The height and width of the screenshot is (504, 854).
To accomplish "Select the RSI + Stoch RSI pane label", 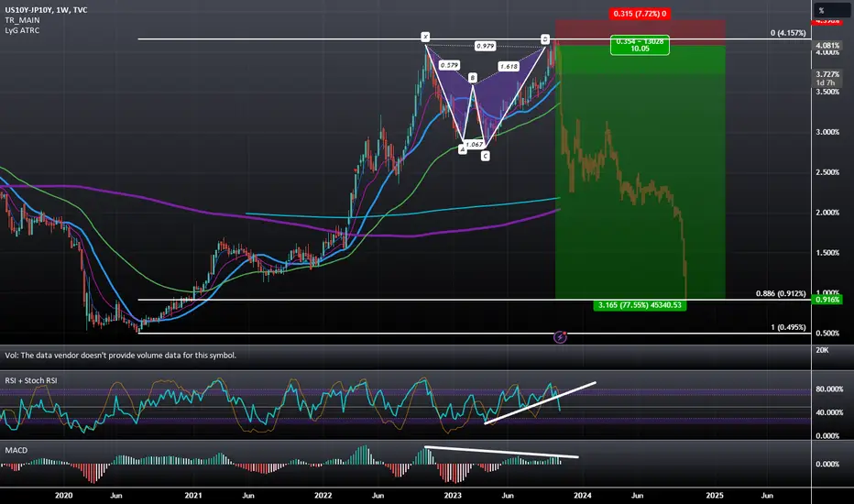I will [x=31, y=381].
